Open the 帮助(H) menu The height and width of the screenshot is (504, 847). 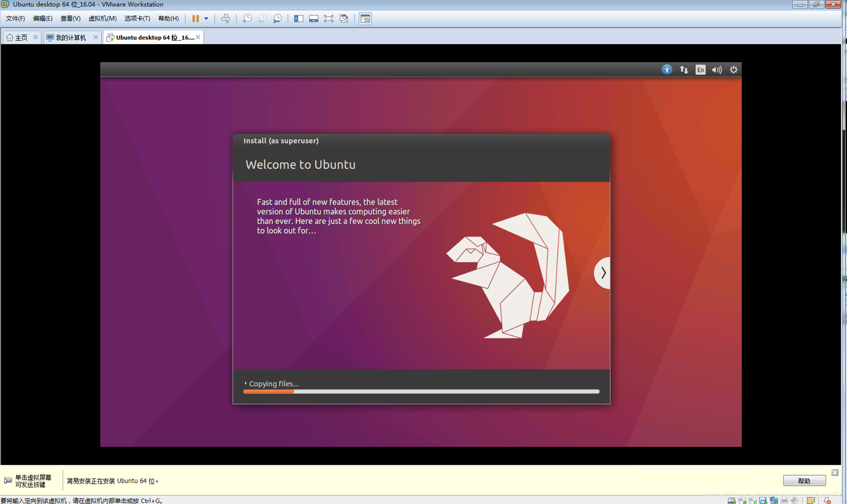click(x=168, y=19)
